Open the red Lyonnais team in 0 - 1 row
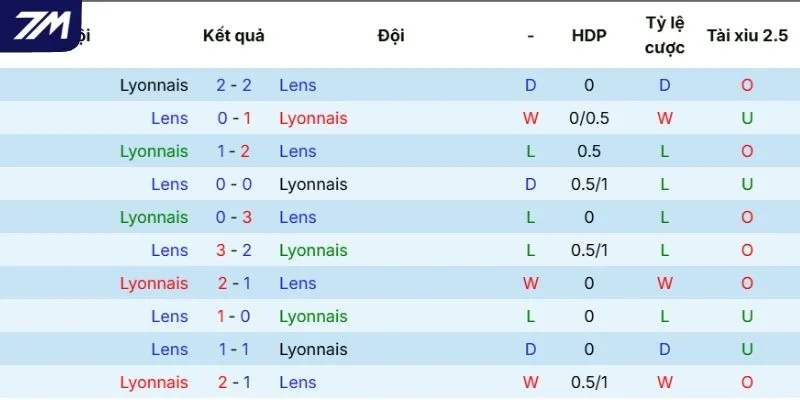This screenshot has height=400, width=800. point(313,118)
